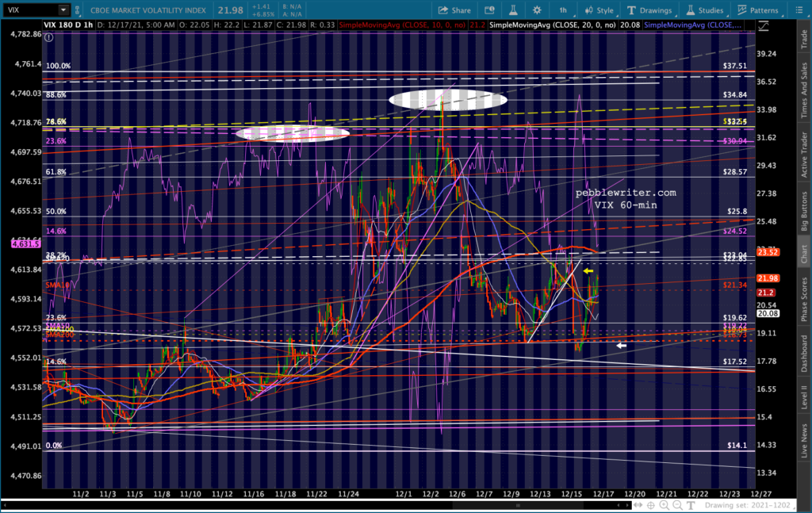Click the 12/17 date axis label
The width and height of the screenshot is (812, 513).
pos(603,494)
